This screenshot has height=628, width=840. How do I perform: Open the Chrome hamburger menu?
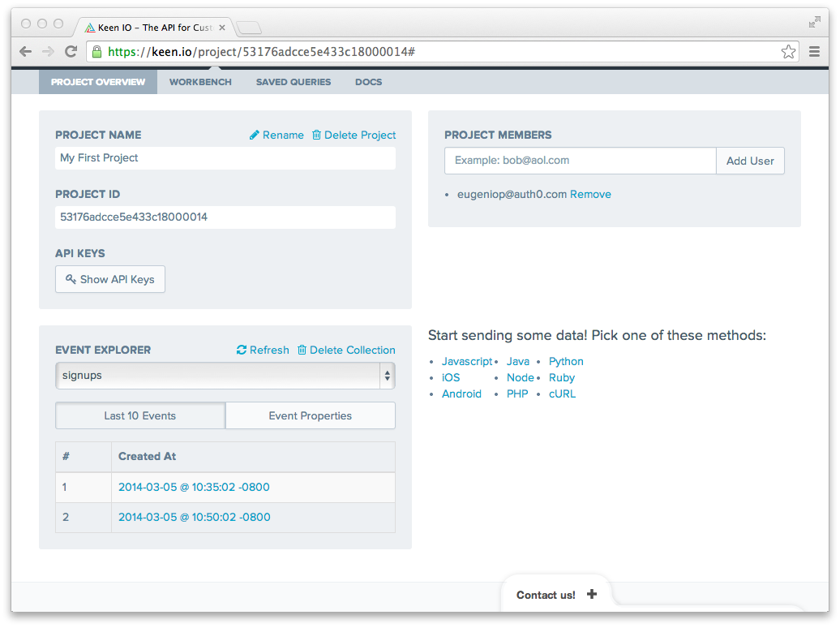pos(814,51)
